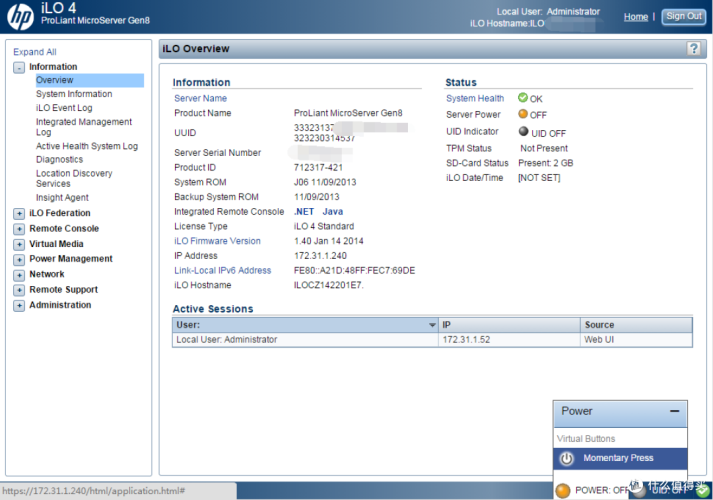The height and width of the screenshot is (500, 713).
Task: Click the Momentary Press button
Action: tap(620, 459)
